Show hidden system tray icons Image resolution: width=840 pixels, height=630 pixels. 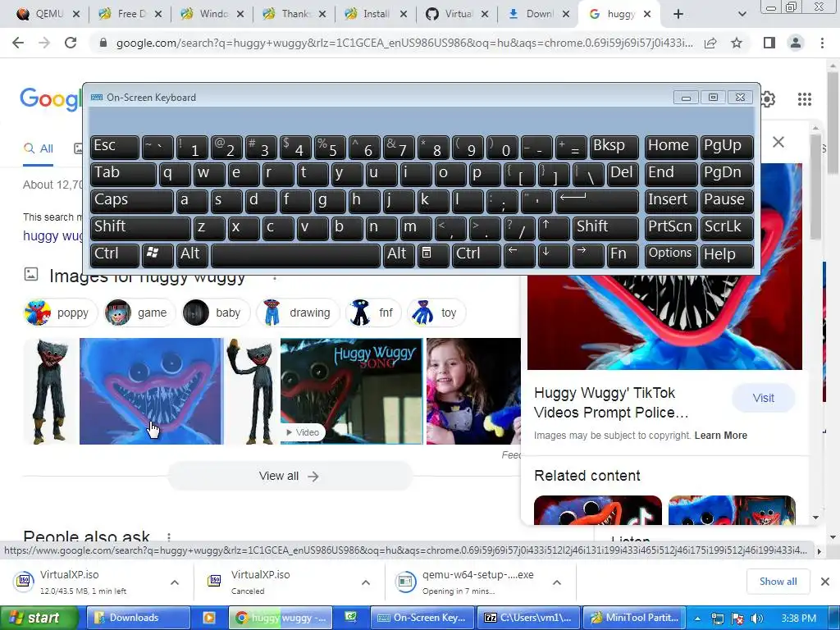[x=698, y=619]
